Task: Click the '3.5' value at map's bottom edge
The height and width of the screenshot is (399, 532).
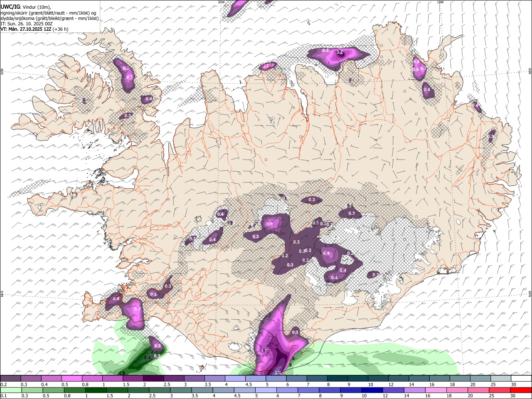Action: (278, 373)
